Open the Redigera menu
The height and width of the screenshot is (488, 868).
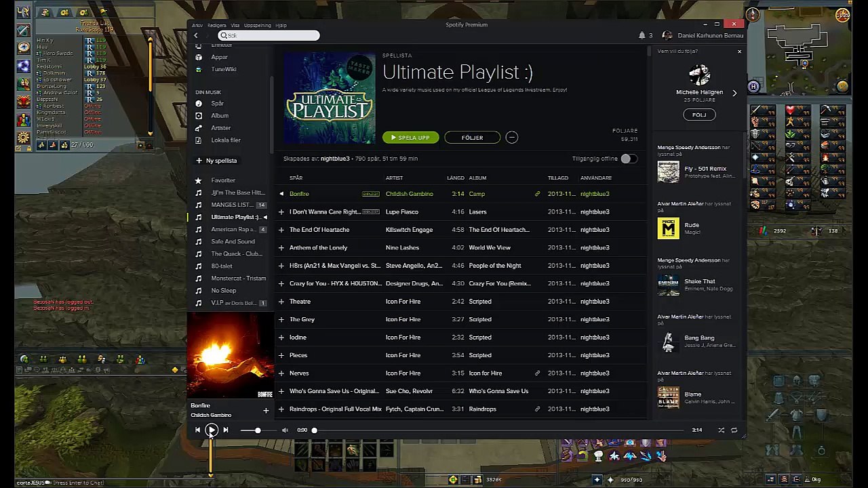pyautogui.click(x=217, y=25)
